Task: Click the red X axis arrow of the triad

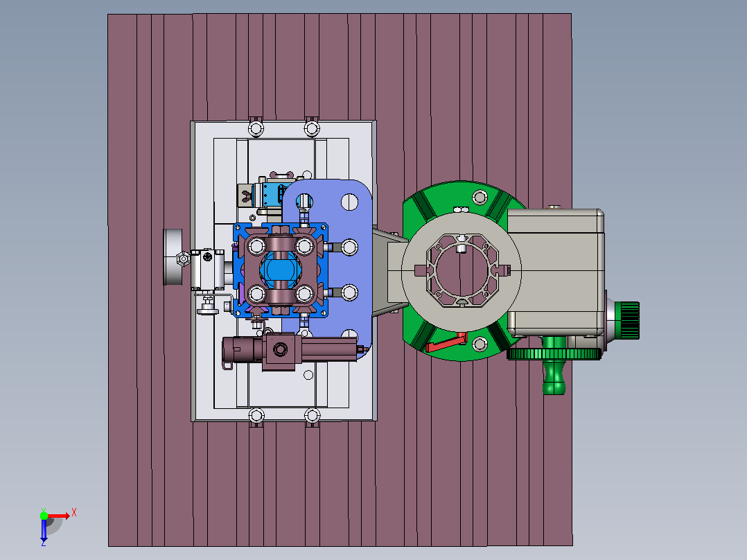Action: click(58, 516)
